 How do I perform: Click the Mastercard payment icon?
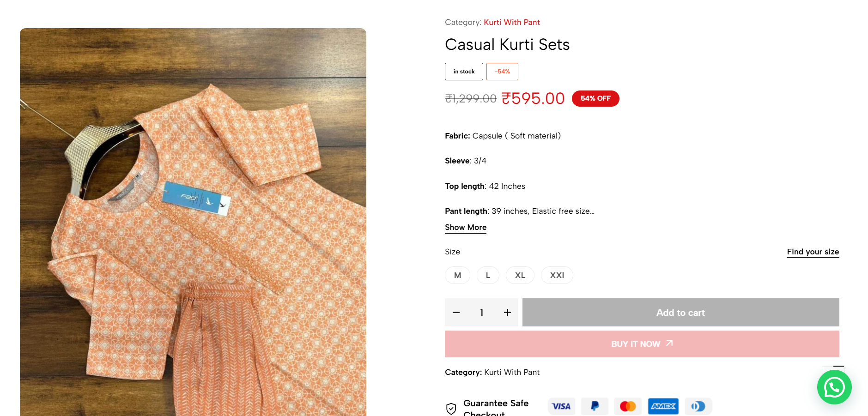pos(628,406)
